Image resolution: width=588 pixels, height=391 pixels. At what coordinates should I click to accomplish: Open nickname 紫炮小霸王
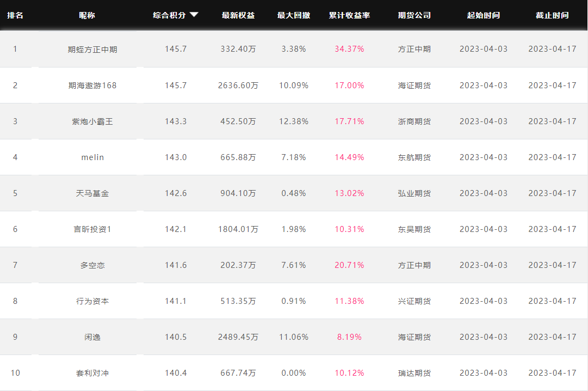[x=92, y=121]
